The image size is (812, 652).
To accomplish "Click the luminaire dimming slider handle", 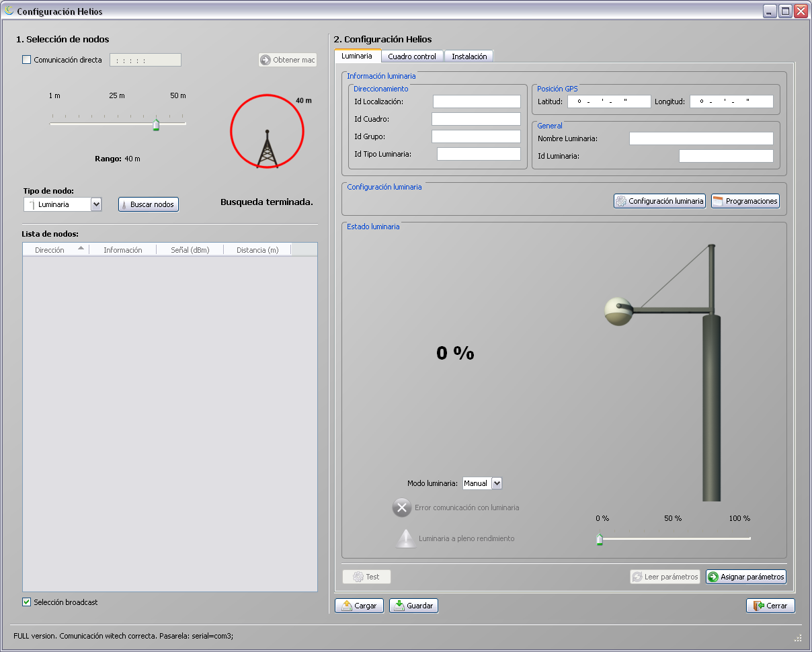I will point(600,539).
